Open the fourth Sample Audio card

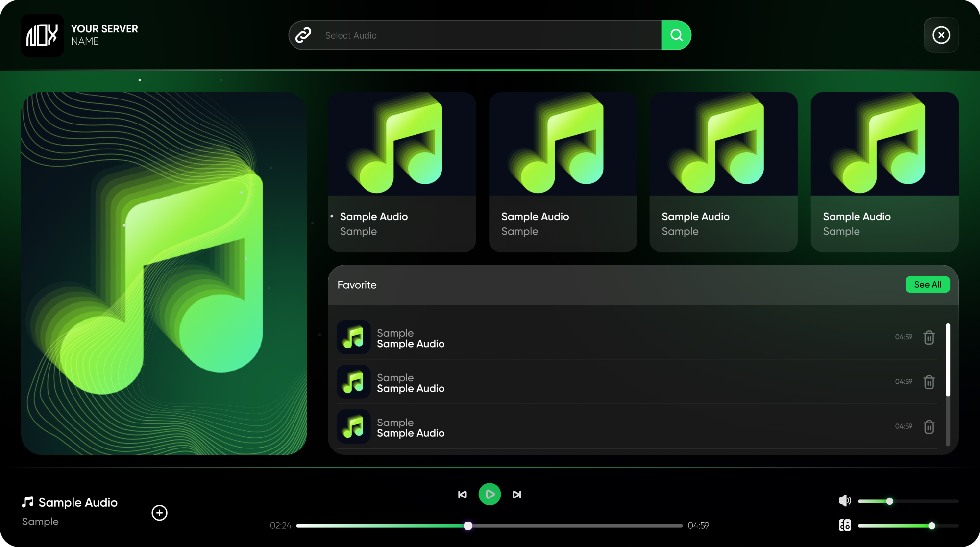(884, 172)
